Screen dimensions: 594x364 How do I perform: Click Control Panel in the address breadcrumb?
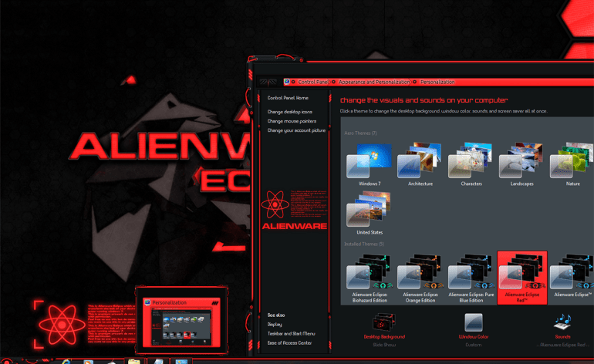coord(312,82)
